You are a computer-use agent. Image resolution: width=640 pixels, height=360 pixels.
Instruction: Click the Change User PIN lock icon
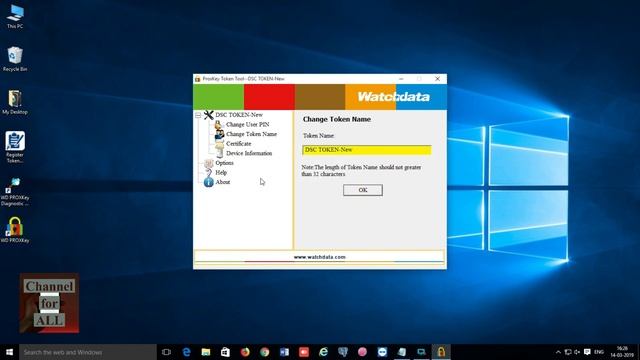(x=219, y=124)
